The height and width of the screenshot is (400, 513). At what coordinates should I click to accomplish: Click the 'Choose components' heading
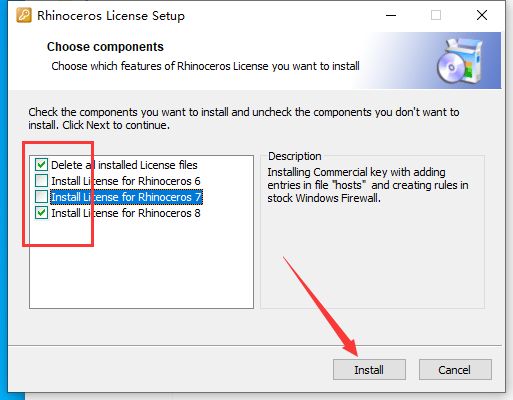click(x=105, y=47)
